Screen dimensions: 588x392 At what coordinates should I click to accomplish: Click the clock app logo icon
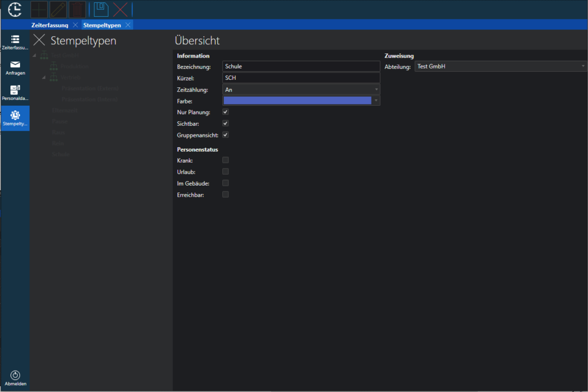tap(15, 9)
